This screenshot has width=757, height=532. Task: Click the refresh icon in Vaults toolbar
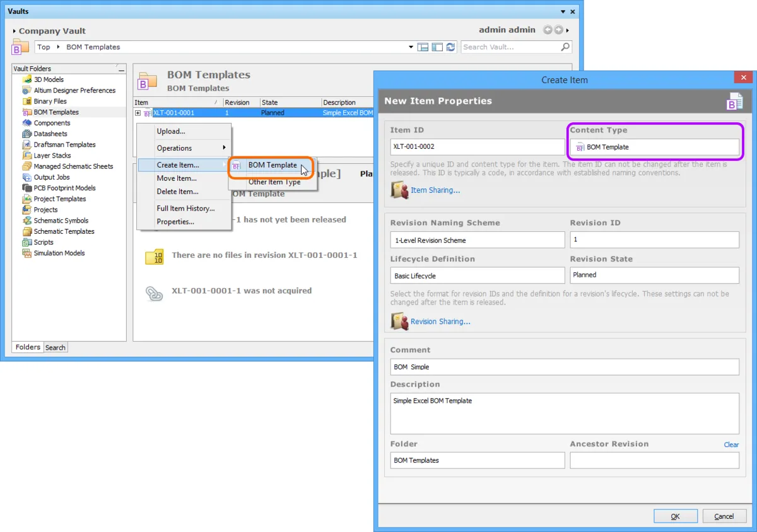tap(450, 47)
